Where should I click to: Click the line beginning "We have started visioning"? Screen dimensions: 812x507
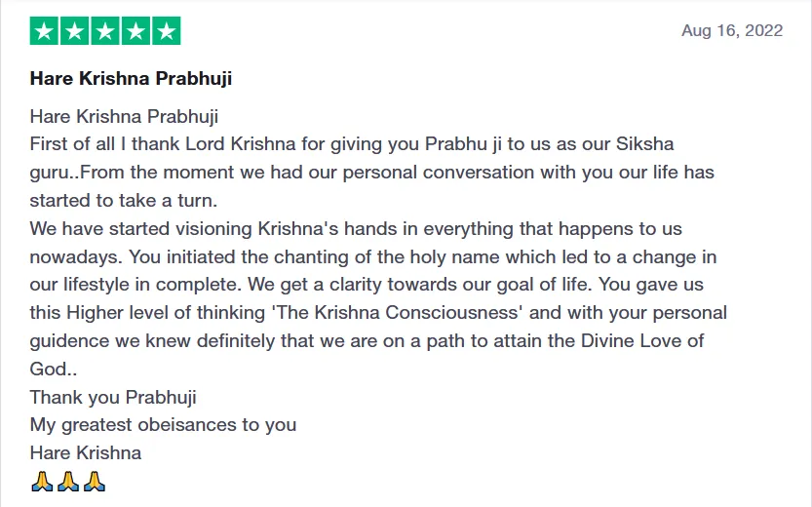point(356,229)
